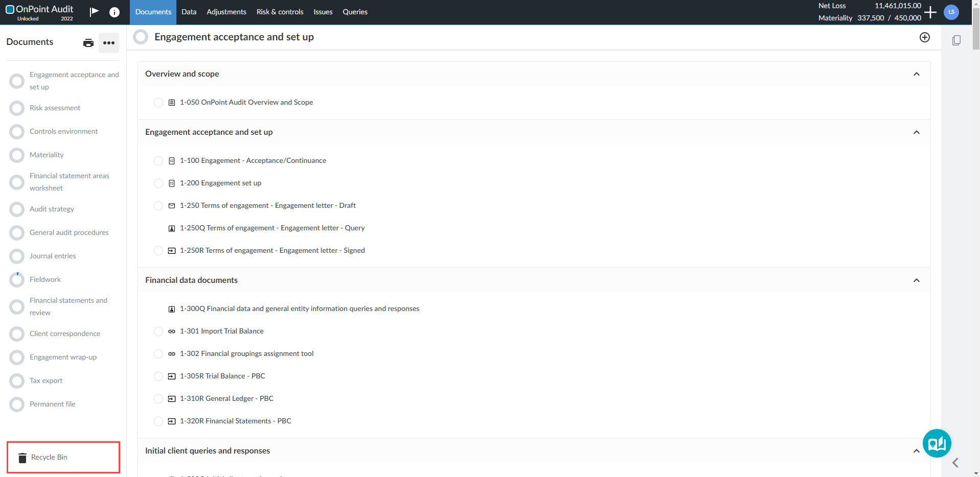Screen dimensions: 980x477
Task: Click the print icon in Documents panel
Action: (88, 43)
